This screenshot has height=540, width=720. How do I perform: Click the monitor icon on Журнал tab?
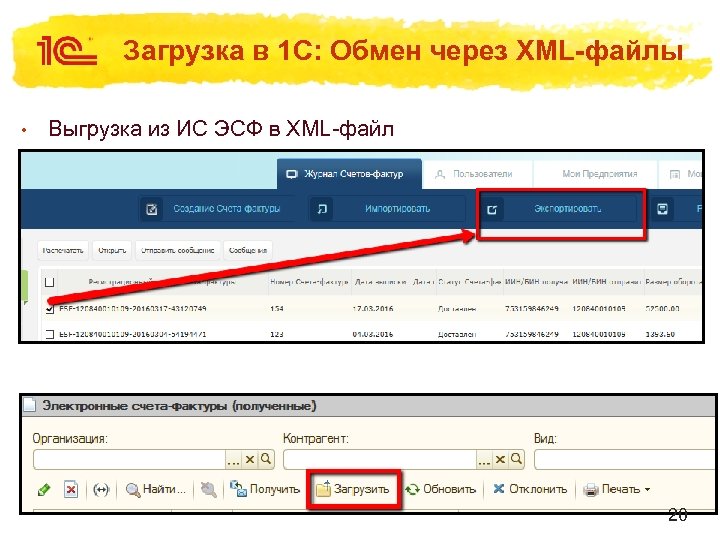click(292, 174)
